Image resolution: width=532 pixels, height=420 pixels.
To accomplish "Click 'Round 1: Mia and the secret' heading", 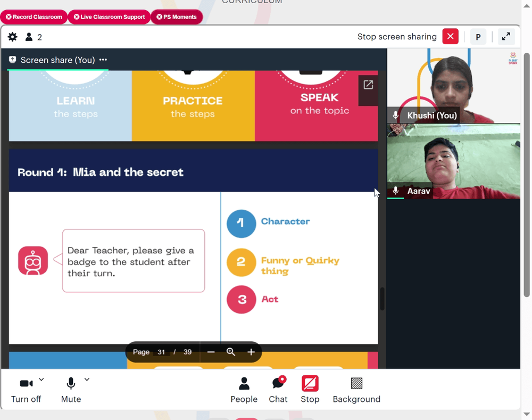I will tap(101, 172).
